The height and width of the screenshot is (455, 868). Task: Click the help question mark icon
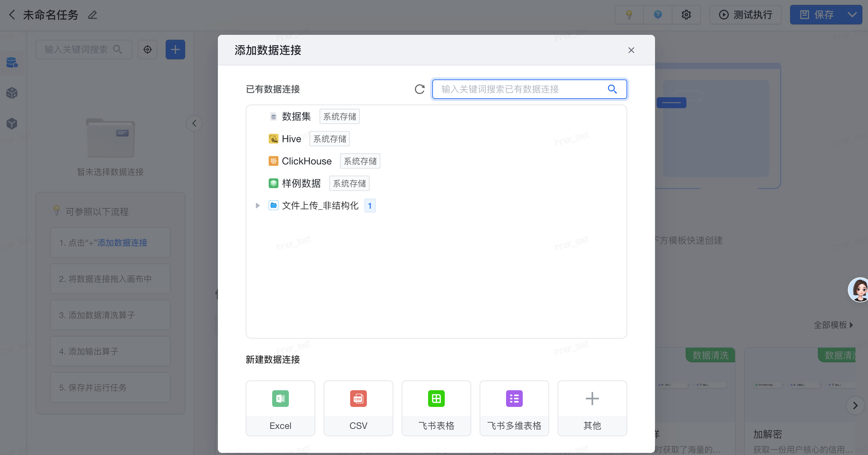[x=657, y=15]
